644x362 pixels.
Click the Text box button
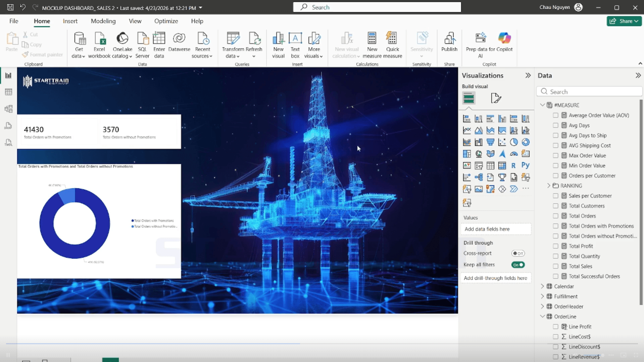(x=295, y=45)
